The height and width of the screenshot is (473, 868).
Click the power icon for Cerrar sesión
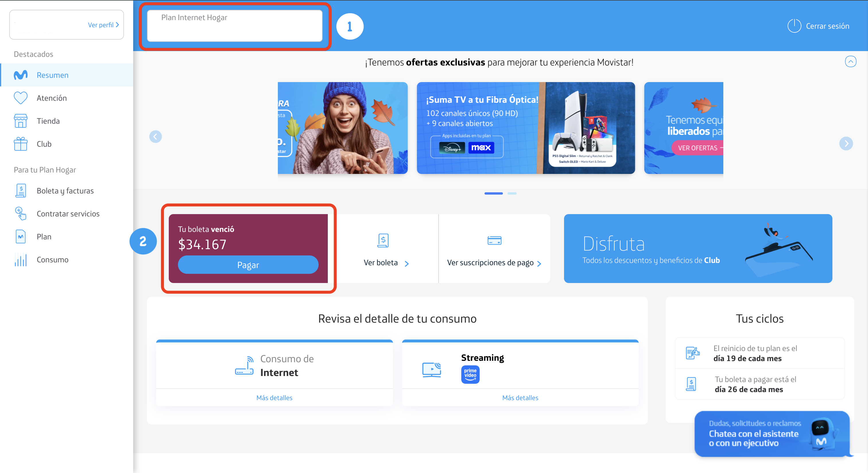click(x=794, y=26)
